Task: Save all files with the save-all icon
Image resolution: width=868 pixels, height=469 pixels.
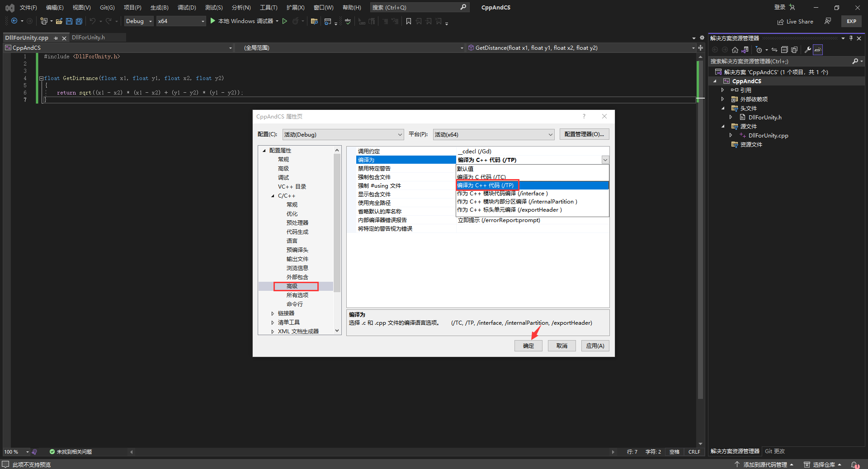Action: [79, 21]
